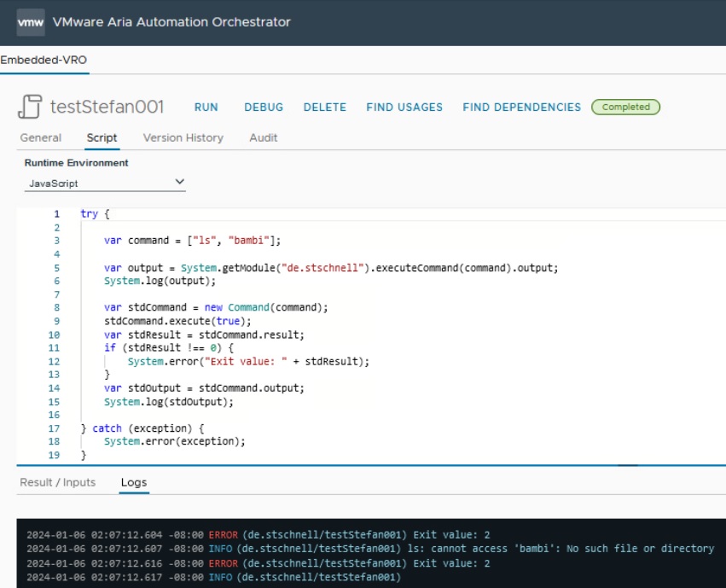Click the testStefan001 action name heading

(107, 107)
